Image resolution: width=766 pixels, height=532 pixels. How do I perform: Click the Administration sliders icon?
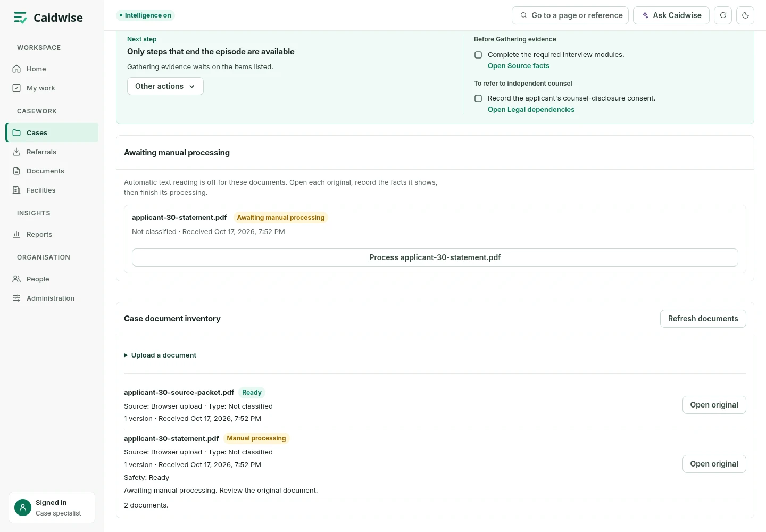tap(16, 298)
